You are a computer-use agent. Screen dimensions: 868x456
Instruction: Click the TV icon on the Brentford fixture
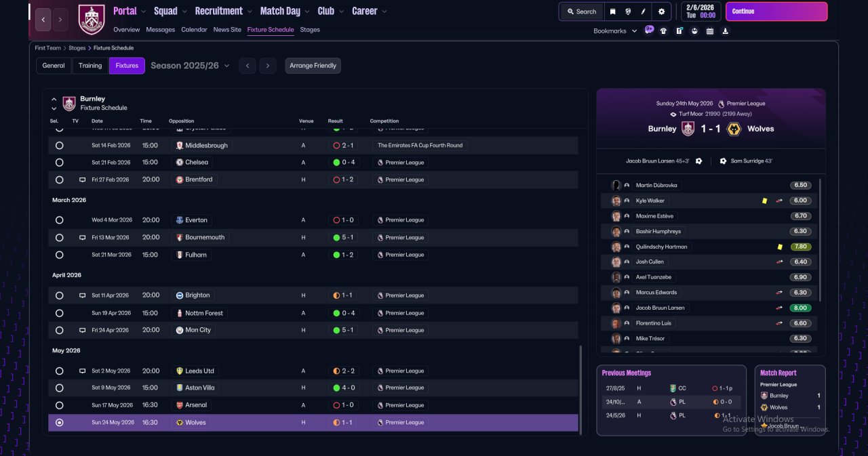tap(82, 180)
